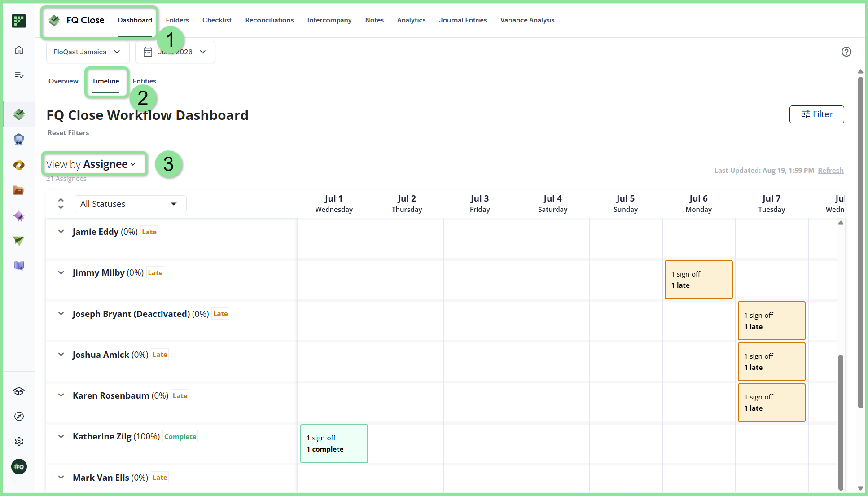Select the Timeline sub-tab
The height and width of the screenshot is (496, 868).
point(105,81)
